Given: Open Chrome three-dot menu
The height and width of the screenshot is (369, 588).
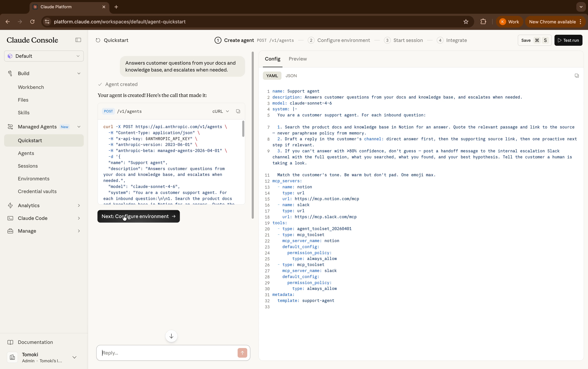Looking at the screenshot, I should click(581, 22).
